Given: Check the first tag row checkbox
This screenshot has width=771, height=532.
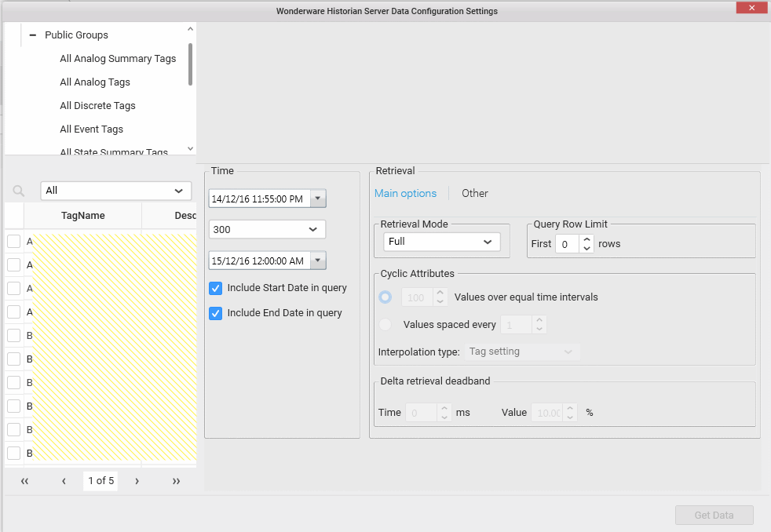Looking at the screenshot, I should tap(14, 241).
